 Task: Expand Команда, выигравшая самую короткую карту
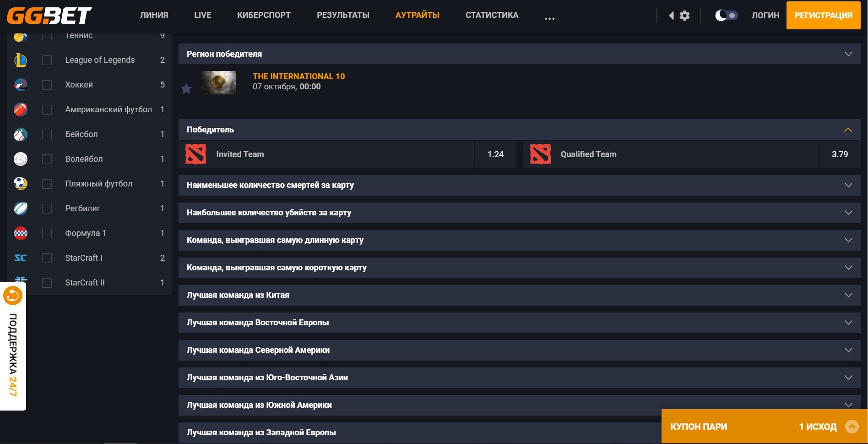coord(519,268)
